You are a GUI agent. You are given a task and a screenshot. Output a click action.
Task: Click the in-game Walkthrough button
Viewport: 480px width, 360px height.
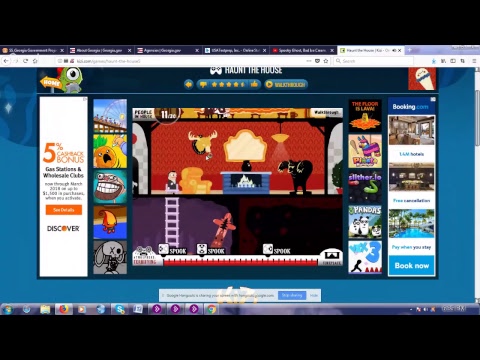326,112
